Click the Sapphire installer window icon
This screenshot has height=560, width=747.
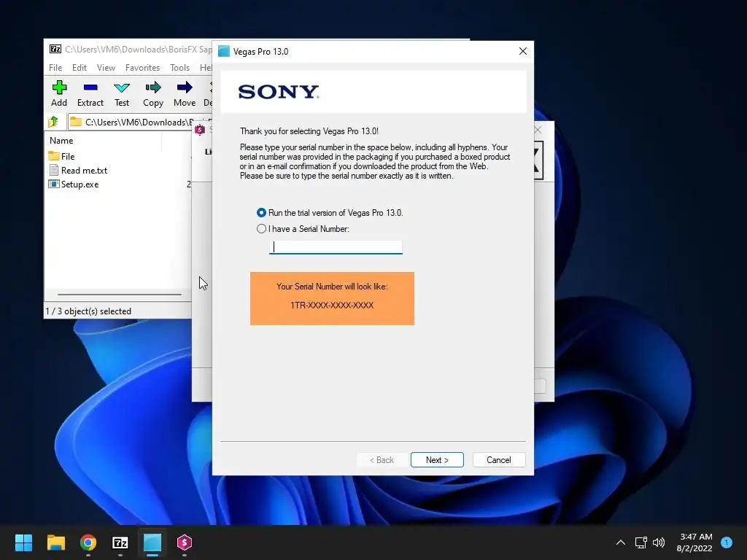200,130
